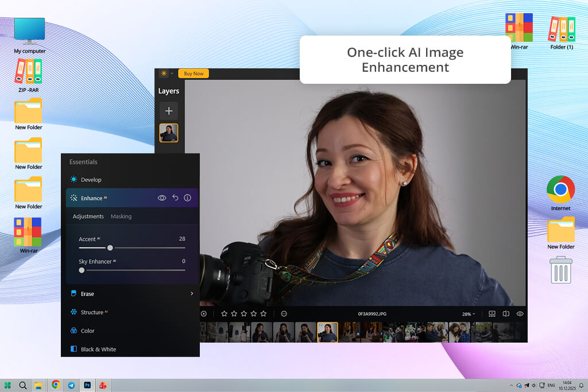The height and width of the screenshot is (392, 588).
Task: Open the Start menu clover icon
Action: tap(7, 385)
